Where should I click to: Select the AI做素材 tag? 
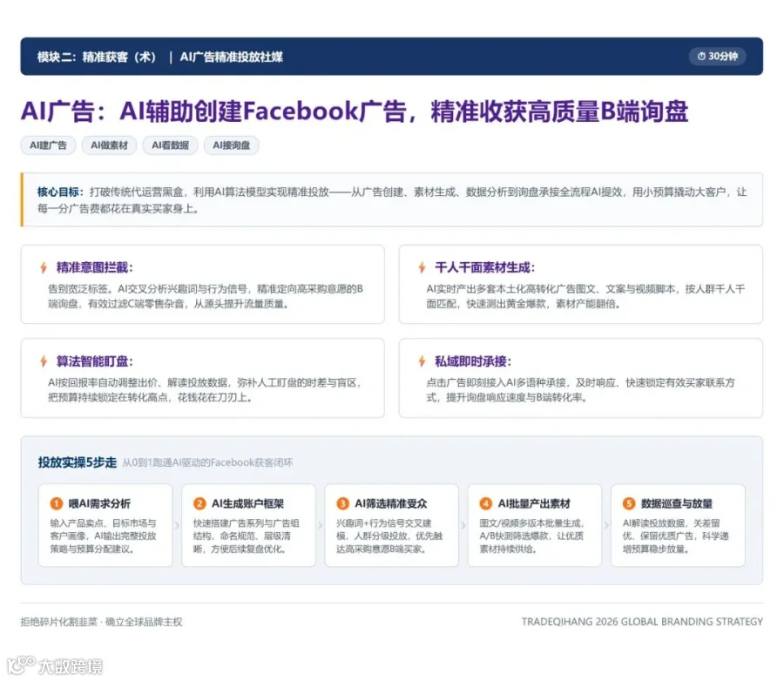click(109, 145)
